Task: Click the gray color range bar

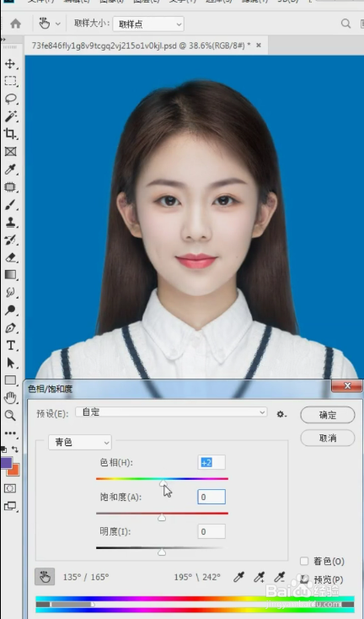Action: click(71, 604)
